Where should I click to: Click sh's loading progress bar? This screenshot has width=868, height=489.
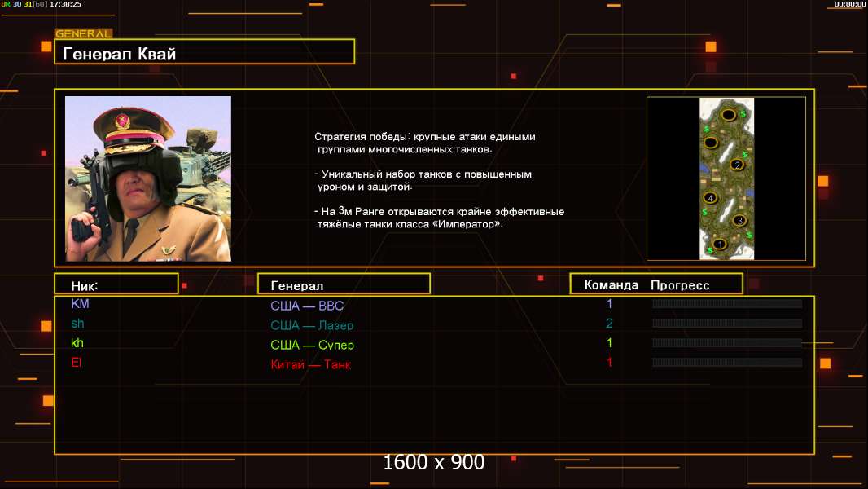(x=727, y=323)
